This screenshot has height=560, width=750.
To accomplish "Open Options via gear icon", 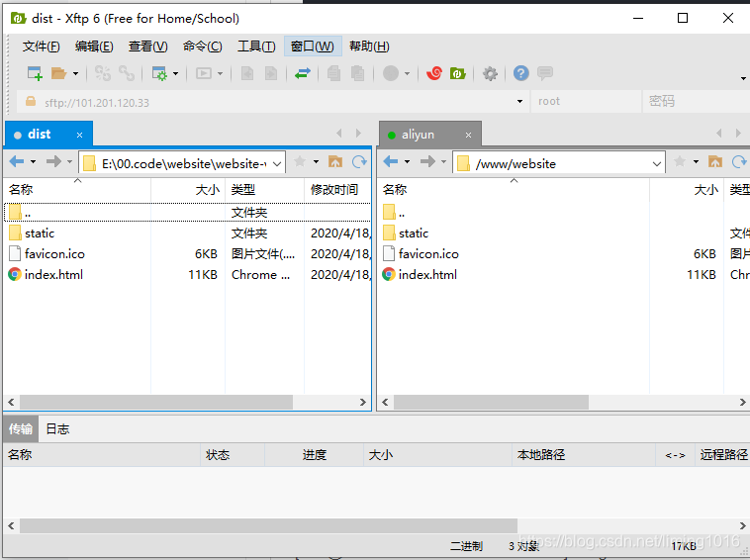I will tap(490, 73).
